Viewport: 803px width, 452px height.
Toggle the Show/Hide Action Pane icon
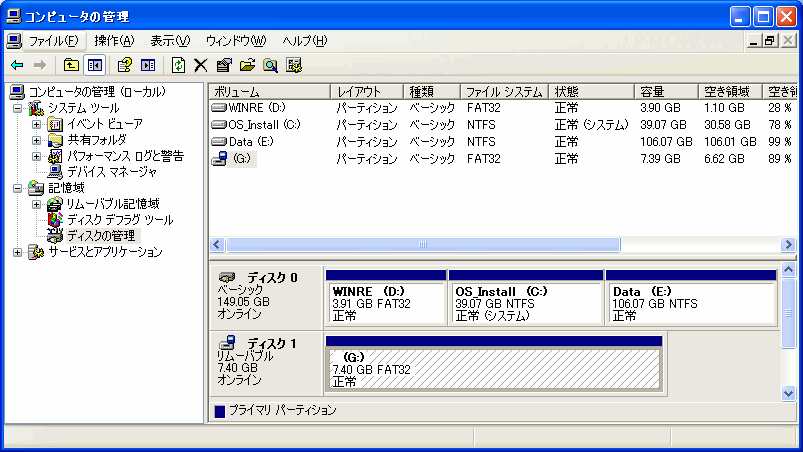(148, 65)
